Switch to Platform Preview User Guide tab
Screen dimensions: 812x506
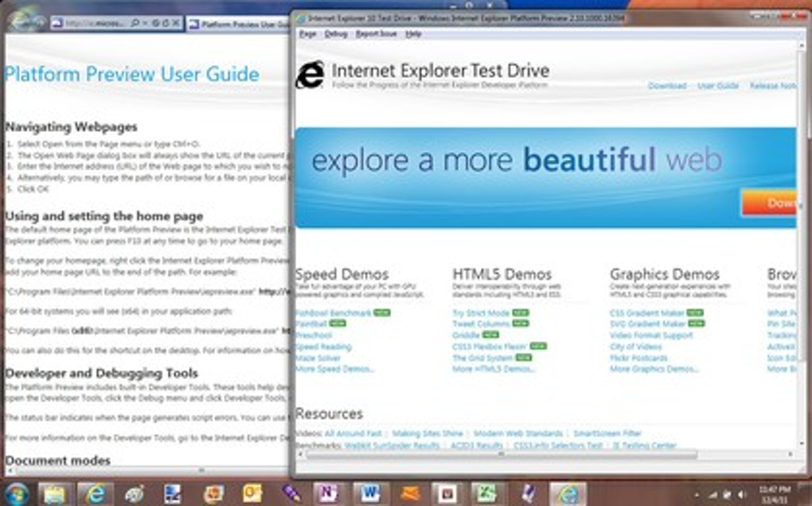(x=238, y=25)
